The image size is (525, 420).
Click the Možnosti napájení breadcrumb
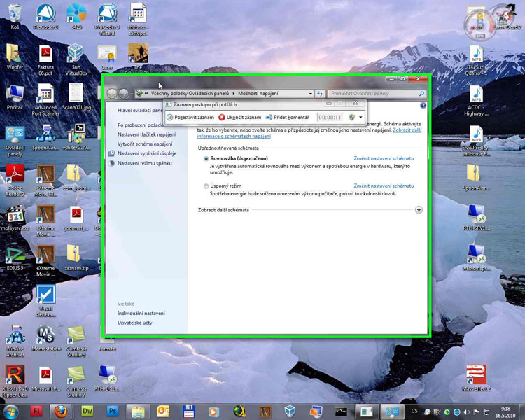[258, 93]
